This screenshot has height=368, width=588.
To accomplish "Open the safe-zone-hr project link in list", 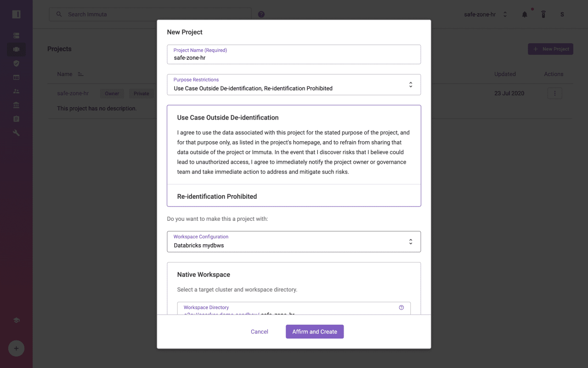I will pyautogui.click(x=73, y=93).
